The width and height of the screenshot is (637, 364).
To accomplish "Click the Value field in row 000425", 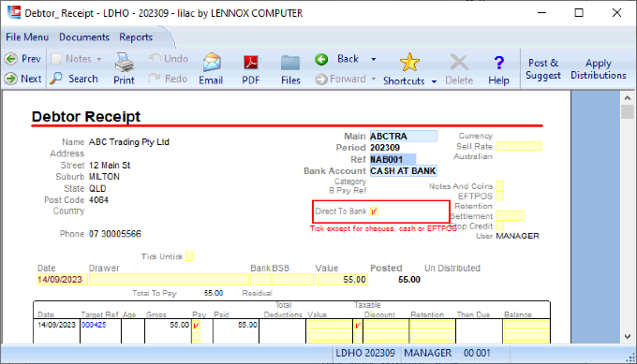I will tap(330, 325).
